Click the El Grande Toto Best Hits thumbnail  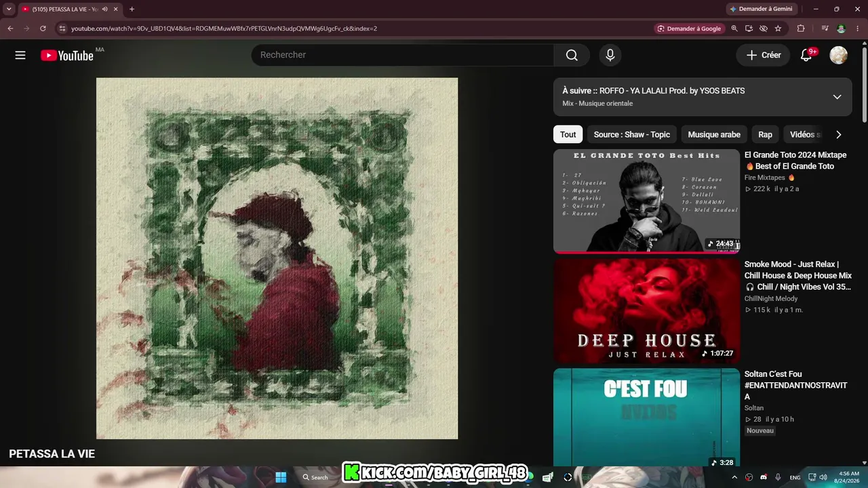click(646, 201)
